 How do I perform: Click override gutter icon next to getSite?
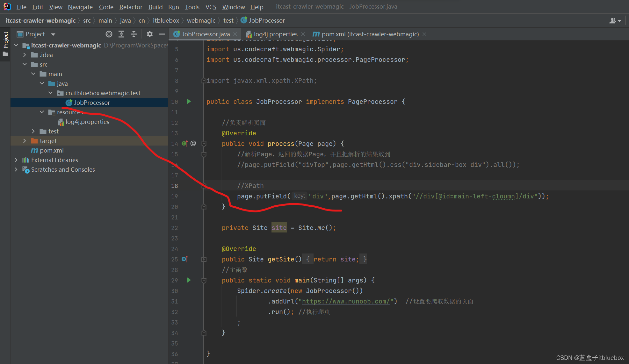point(185,259)
